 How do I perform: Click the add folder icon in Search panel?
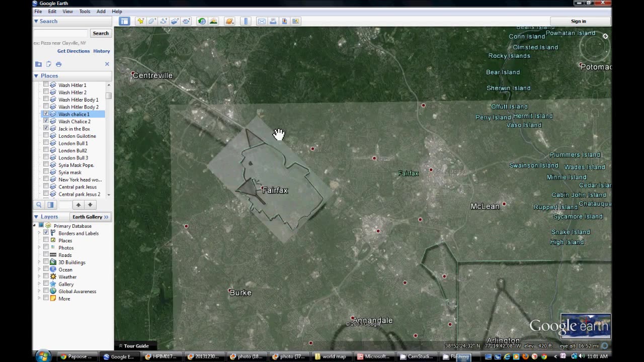38,64
